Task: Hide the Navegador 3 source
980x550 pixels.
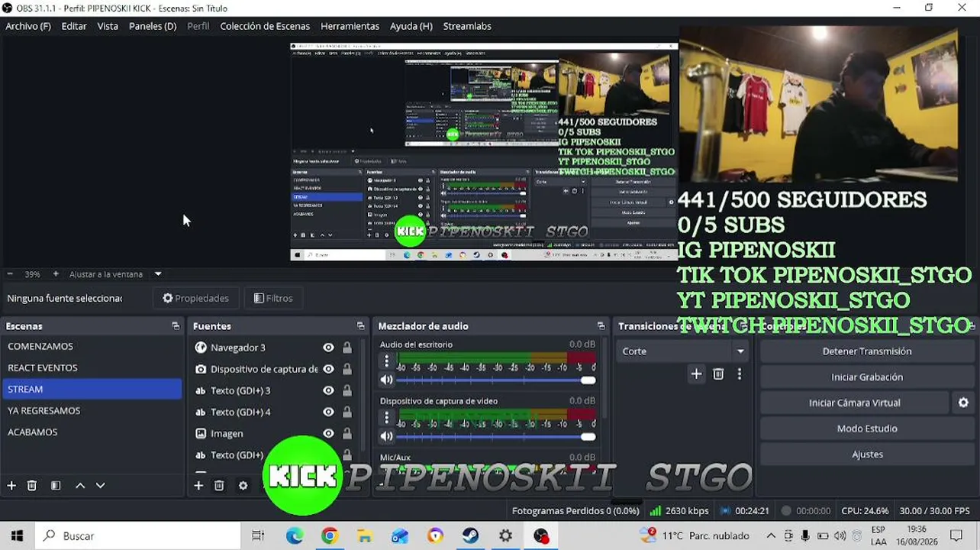Action: pos(328,348)
